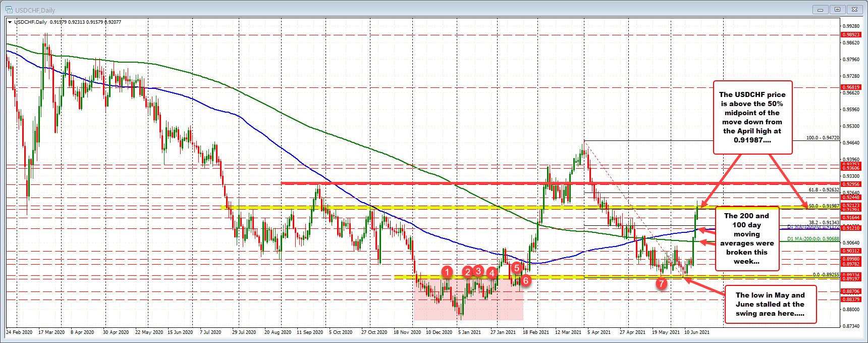Click the '200 and 100 day moving averages' note
Image resolution: width=868 pixels, height=343 pixels.
[747, 238]
